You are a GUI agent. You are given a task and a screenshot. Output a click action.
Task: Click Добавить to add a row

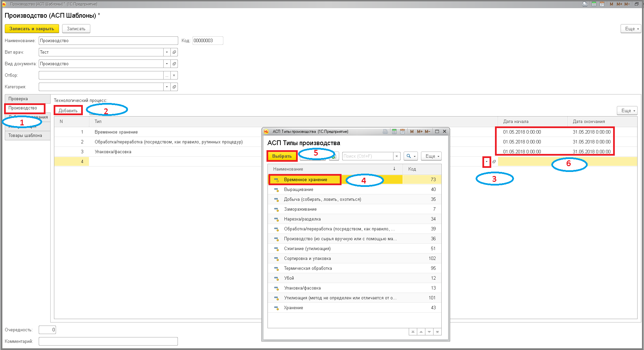pyautogui.click(x=68, y=110)
